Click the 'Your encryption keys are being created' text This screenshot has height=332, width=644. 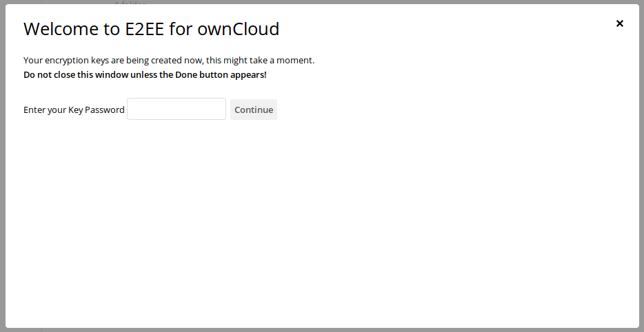pos(169,61)
